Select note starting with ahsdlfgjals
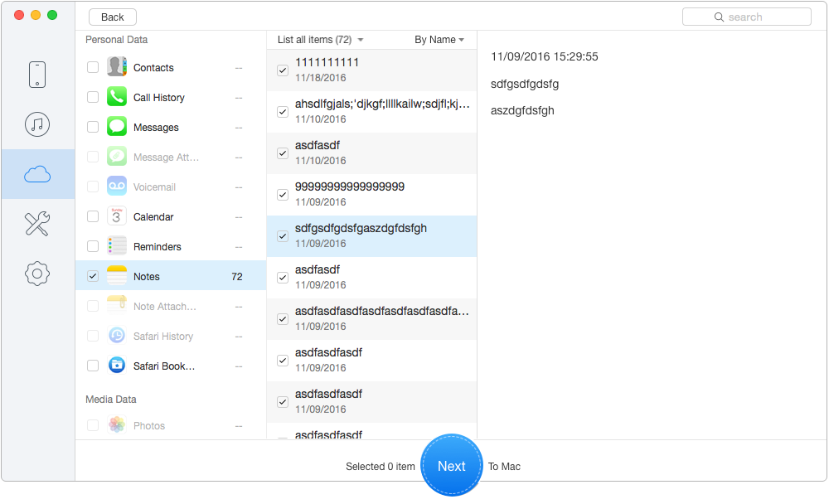The height and width of the screenshot is (504, 829). [371, 112]
